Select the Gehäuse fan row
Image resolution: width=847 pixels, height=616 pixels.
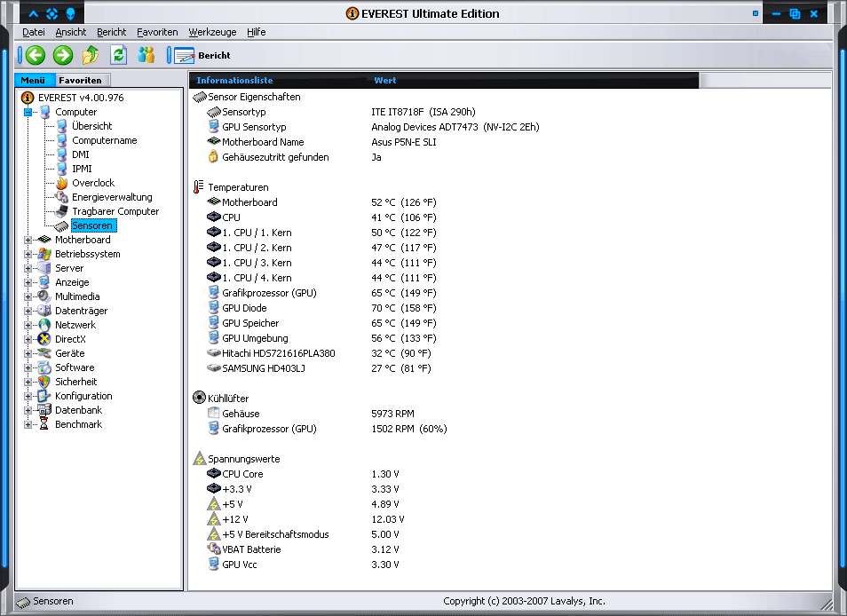[x=311, y=414]
